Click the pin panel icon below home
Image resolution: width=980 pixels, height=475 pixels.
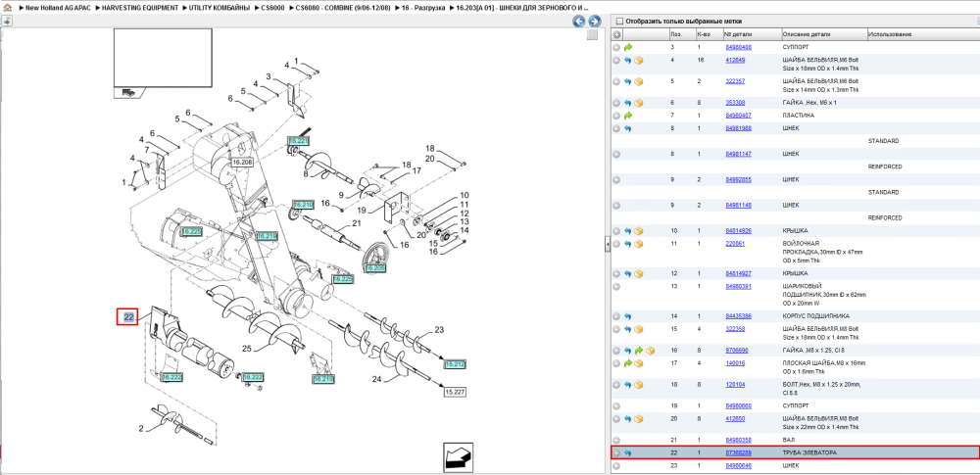coord(6,22)
